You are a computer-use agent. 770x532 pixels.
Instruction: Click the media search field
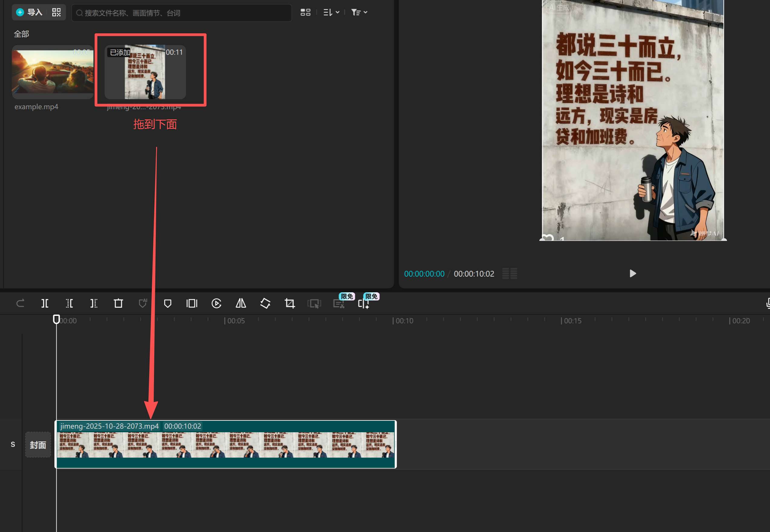182,13
